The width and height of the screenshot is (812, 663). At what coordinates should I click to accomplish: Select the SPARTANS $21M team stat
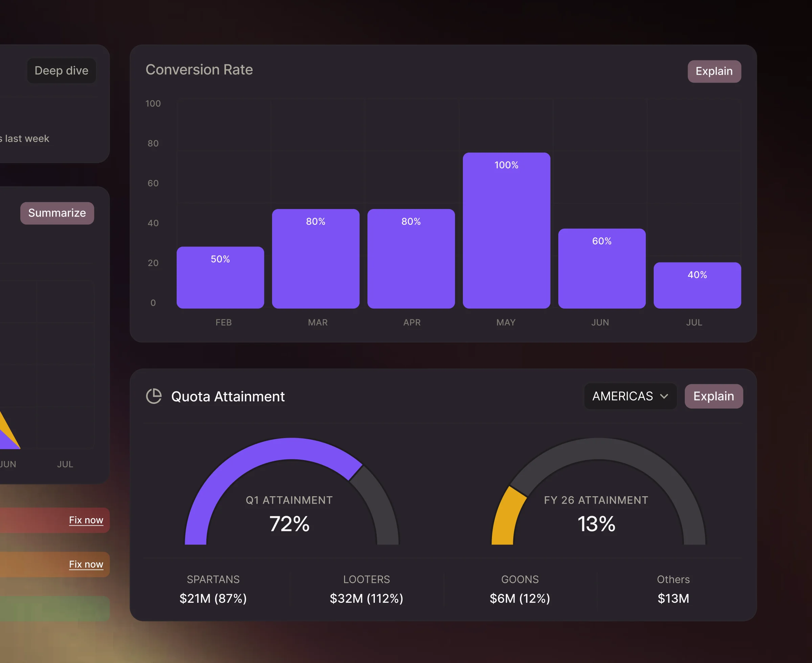pyautogui.click(x=213, y=589)
